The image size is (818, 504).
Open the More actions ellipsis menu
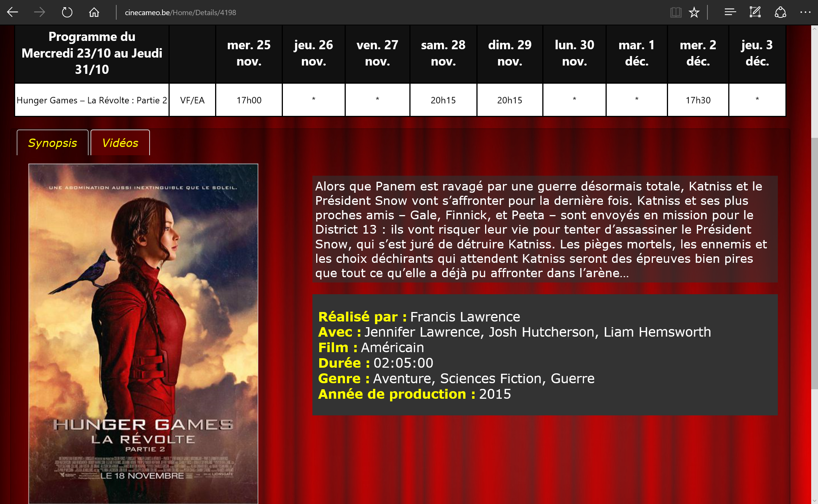pyautogui.click(x=805, y=12)
